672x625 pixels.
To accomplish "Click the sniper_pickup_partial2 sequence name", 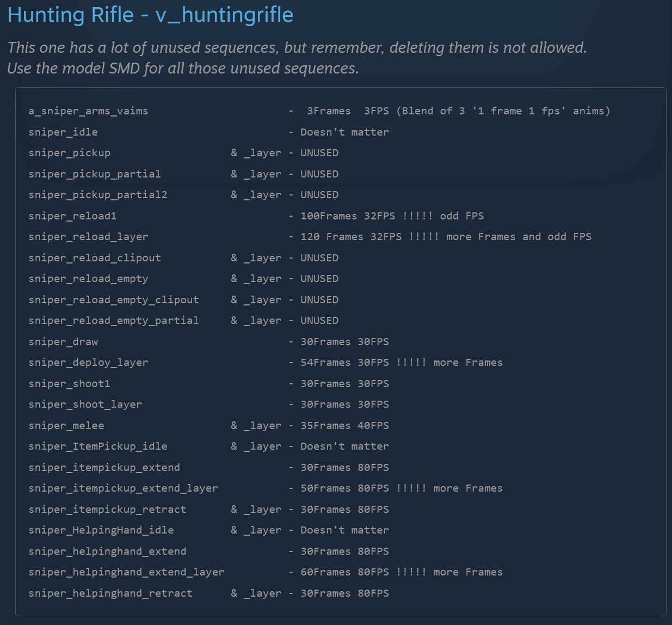I will coord(98,195).
